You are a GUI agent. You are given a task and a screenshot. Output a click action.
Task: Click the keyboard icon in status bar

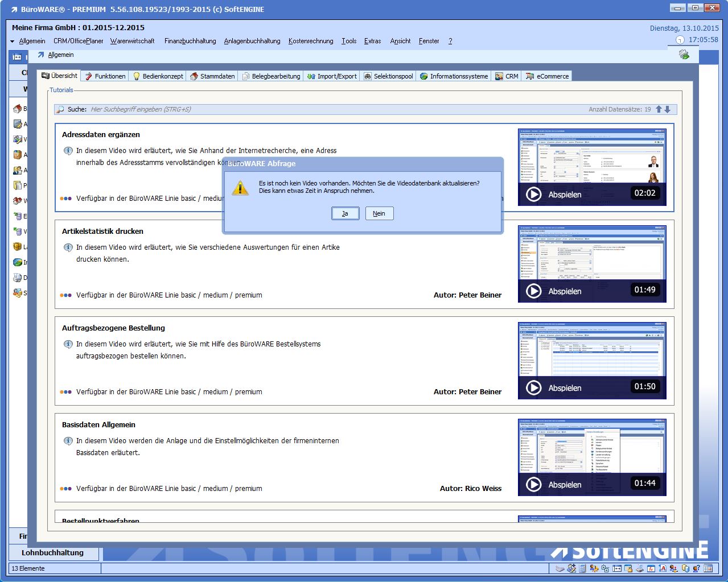coord(560,568)
